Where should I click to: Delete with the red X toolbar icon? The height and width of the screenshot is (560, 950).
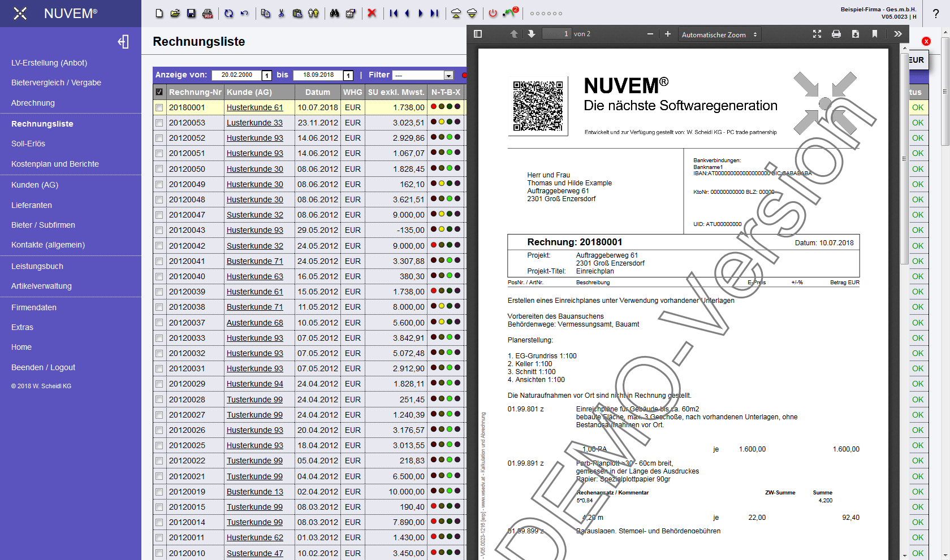(x=372, y=13)
